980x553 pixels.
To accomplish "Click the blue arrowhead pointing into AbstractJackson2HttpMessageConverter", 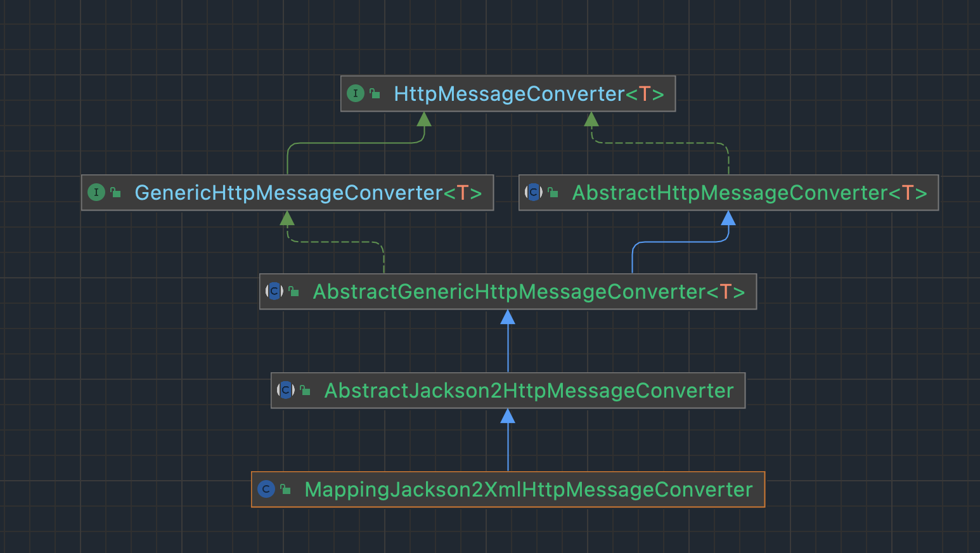I will click(508, 416).
